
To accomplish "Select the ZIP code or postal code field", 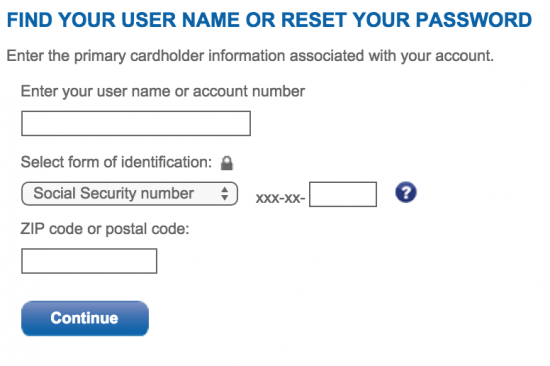I will [89, 261].
